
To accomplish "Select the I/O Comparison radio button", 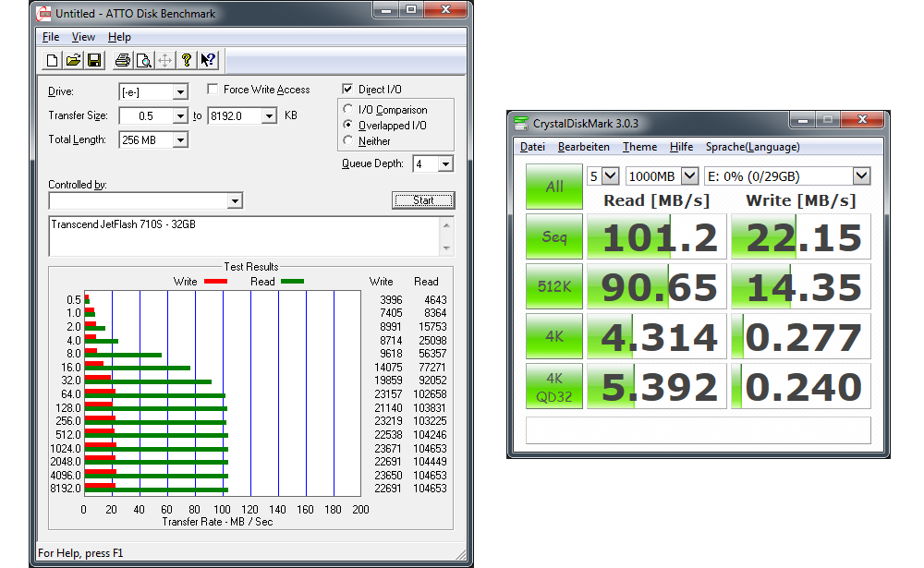I will click(347, 109).
